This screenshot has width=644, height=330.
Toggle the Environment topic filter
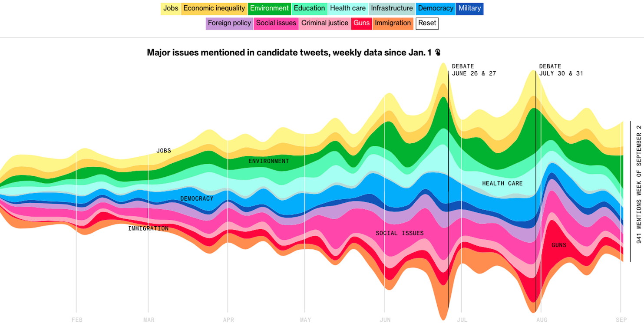click(x=269, y=8)
